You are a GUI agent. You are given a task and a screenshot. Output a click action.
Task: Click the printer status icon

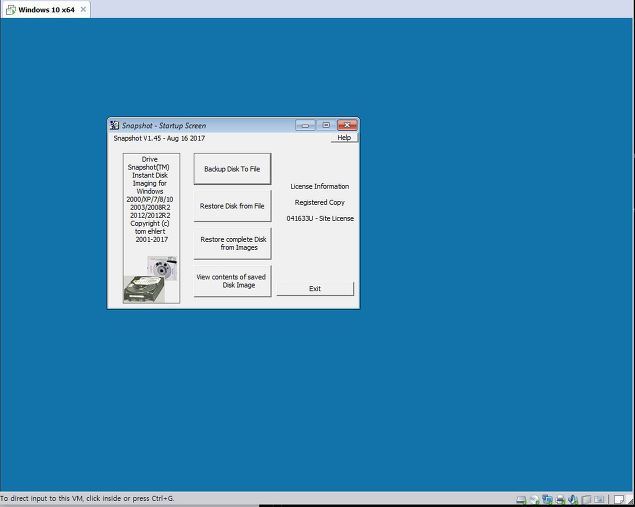tap(560, 500)
